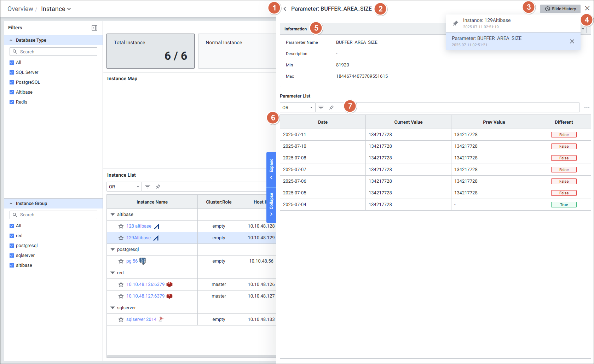Click the back arrow beside Parameter title

tap(285, 9)
